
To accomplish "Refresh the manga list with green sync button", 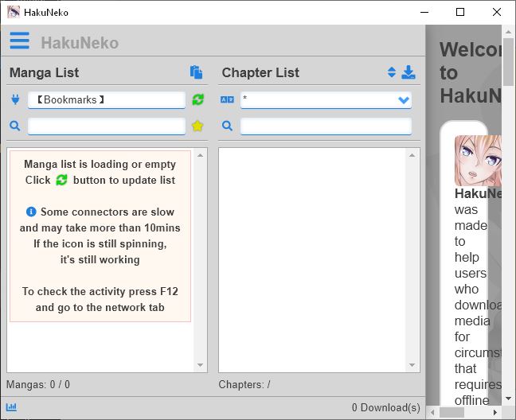I will pos(198,99).
